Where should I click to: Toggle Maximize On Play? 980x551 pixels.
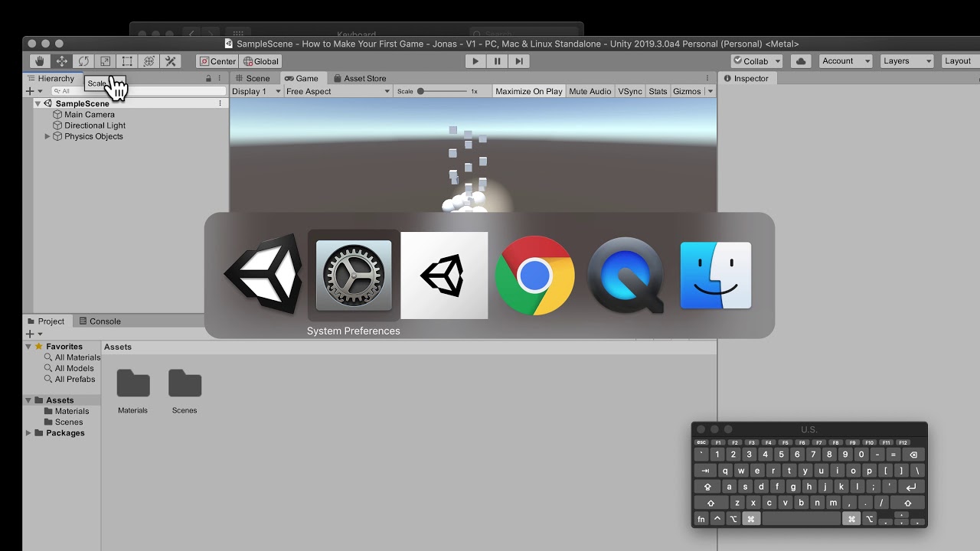click(529, 91)
